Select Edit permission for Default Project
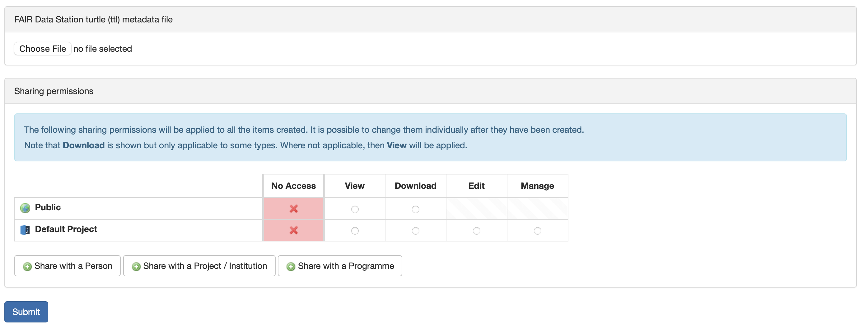 (476, 231)
